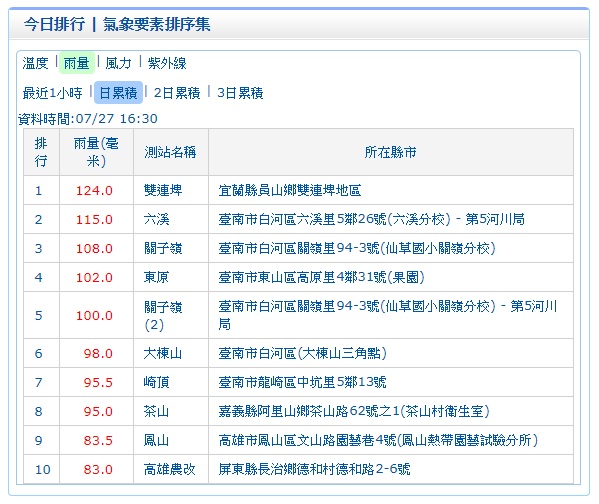Click the 雨量(毫米) column header
This screenshot has width=599, height=504.
(x=96, y=152)
